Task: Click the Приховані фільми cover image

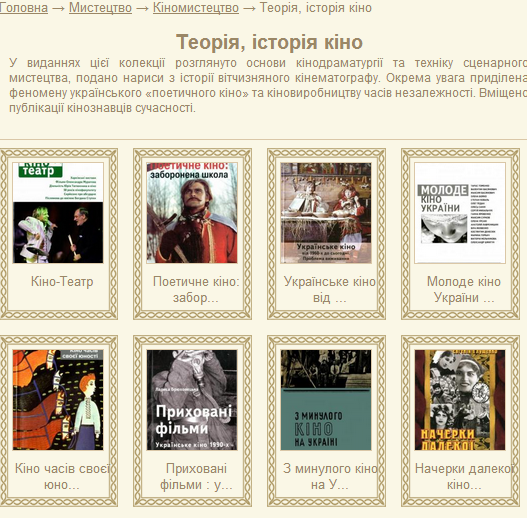Action: [192, 400]
